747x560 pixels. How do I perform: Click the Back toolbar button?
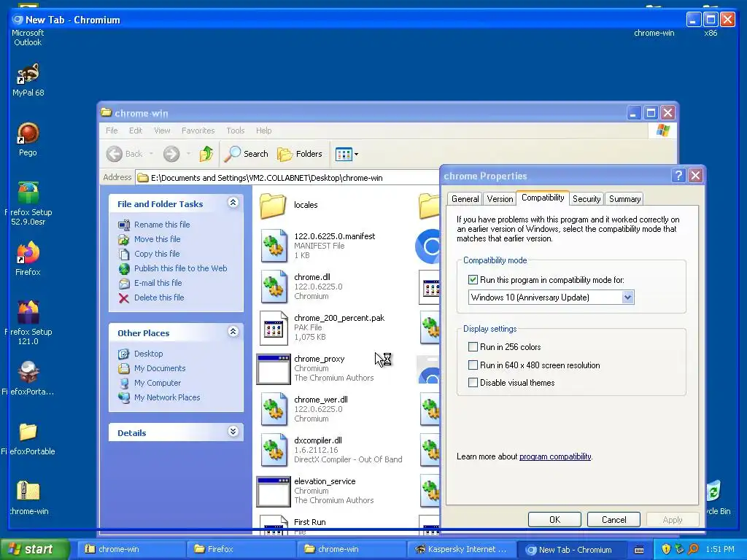click(x=125, y=154)
